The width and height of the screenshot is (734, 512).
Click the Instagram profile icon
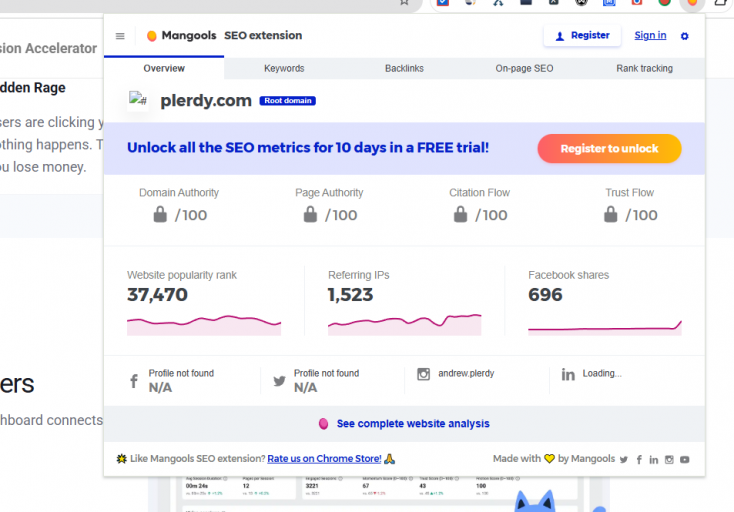pyautogui.click(x=424, y=374)
